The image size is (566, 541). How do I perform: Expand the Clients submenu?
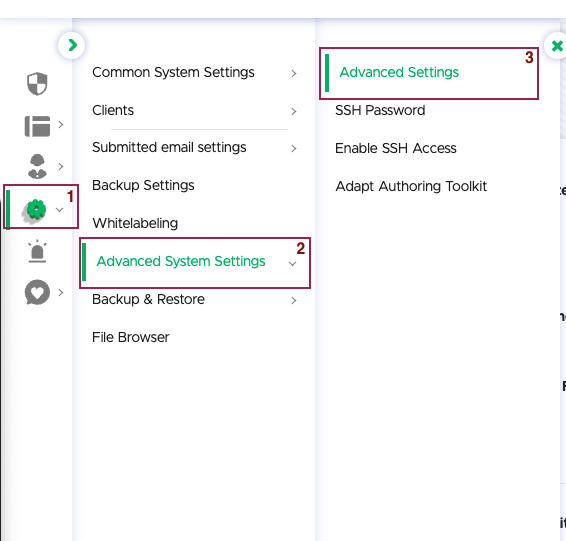(293, 112)
